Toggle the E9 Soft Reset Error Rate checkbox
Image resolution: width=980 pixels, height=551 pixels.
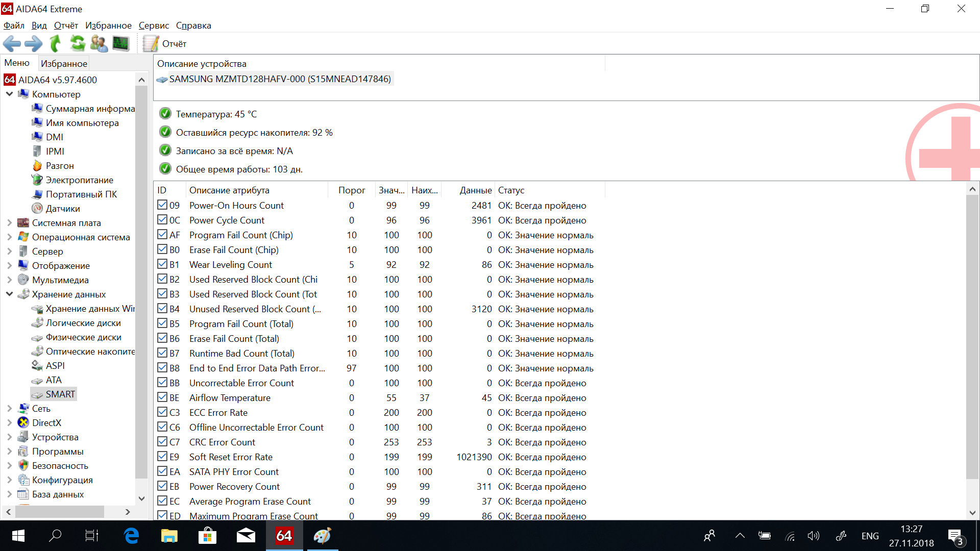[x=162, y=457]
